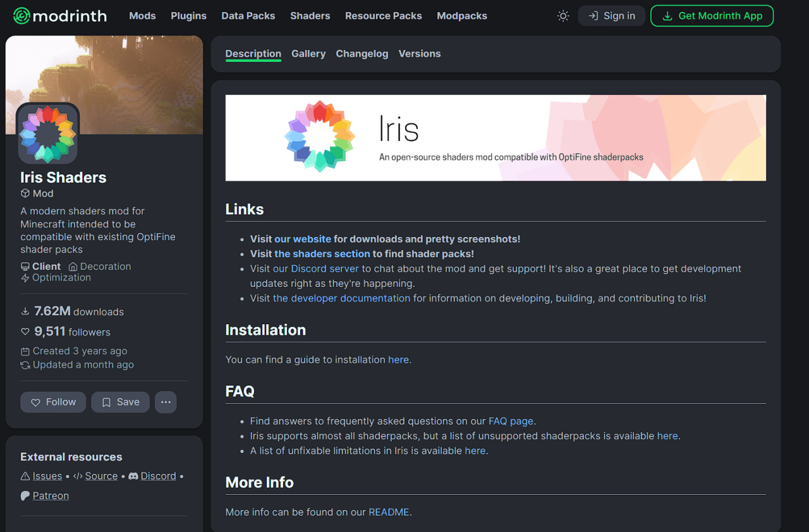The width and height of the screenshot is (809, 532).
Task: Click the Mod cube icon
Action: [25, 193]
